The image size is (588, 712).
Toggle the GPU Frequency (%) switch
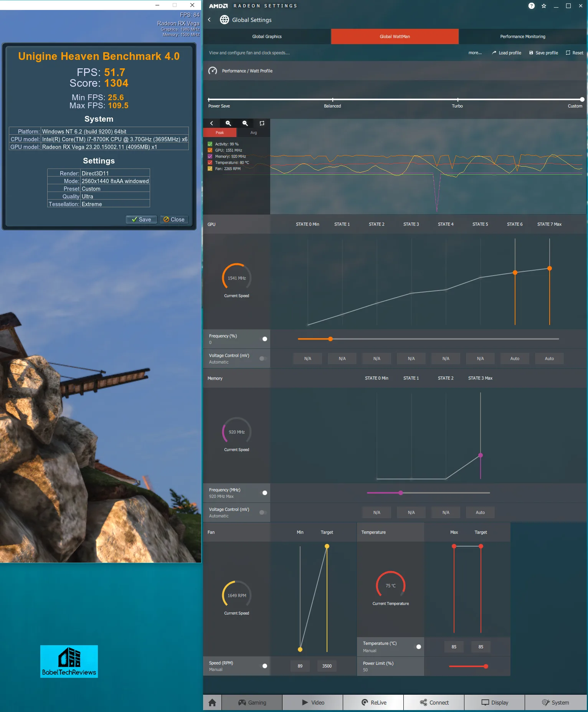click(x=263, y=339)
